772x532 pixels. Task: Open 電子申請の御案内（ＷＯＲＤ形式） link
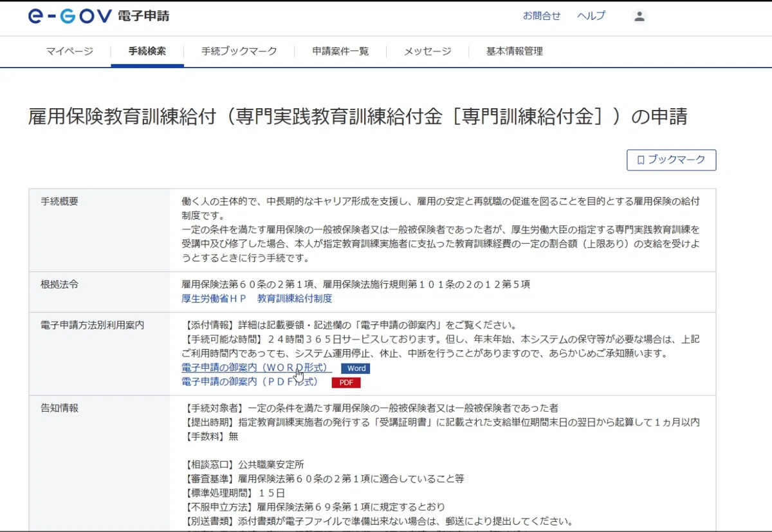tap(257, 368)
